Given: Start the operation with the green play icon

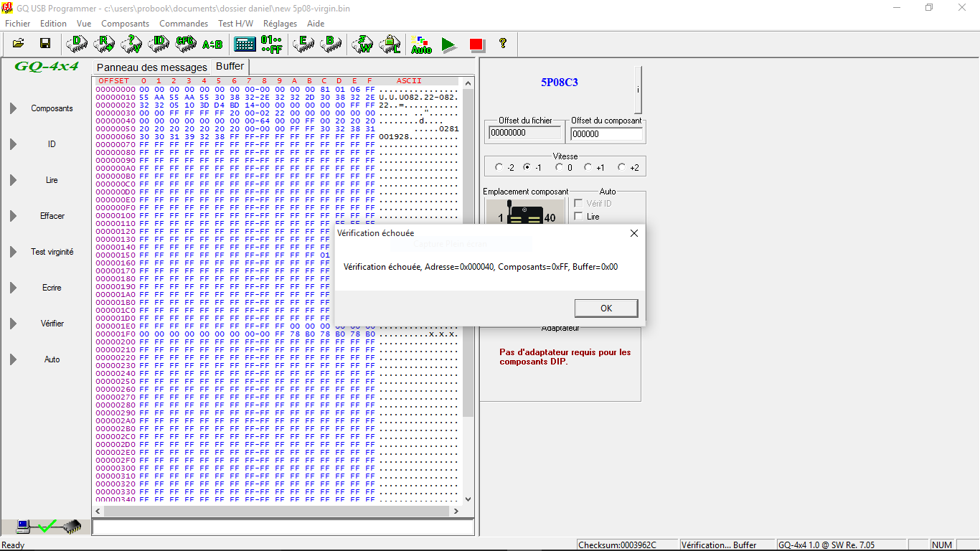Looking at the screenshot, I should (449, 44).
